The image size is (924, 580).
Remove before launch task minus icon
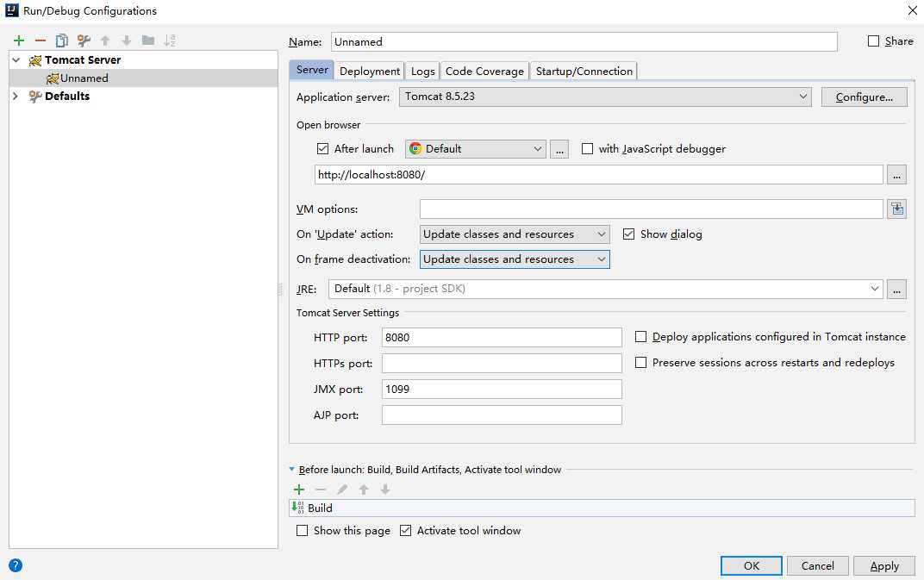click(321, 490)
